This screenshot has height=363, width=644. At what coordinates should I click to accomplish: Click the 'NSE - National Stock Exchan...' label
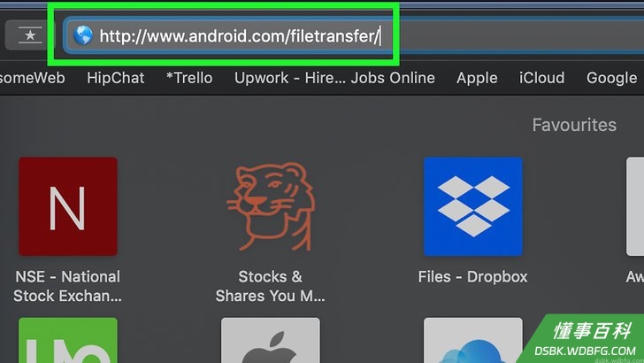[68, 286]
